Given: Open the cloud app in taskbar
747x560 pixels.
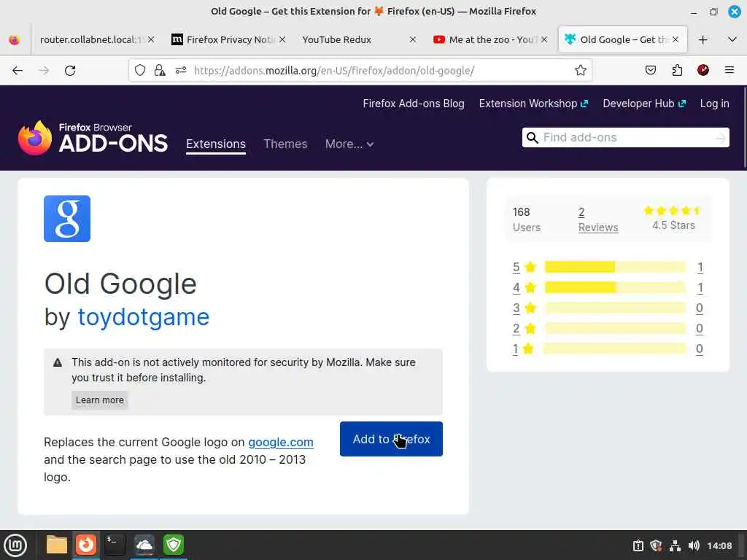Looking at the screenshot, I should (x=144, y=545).
